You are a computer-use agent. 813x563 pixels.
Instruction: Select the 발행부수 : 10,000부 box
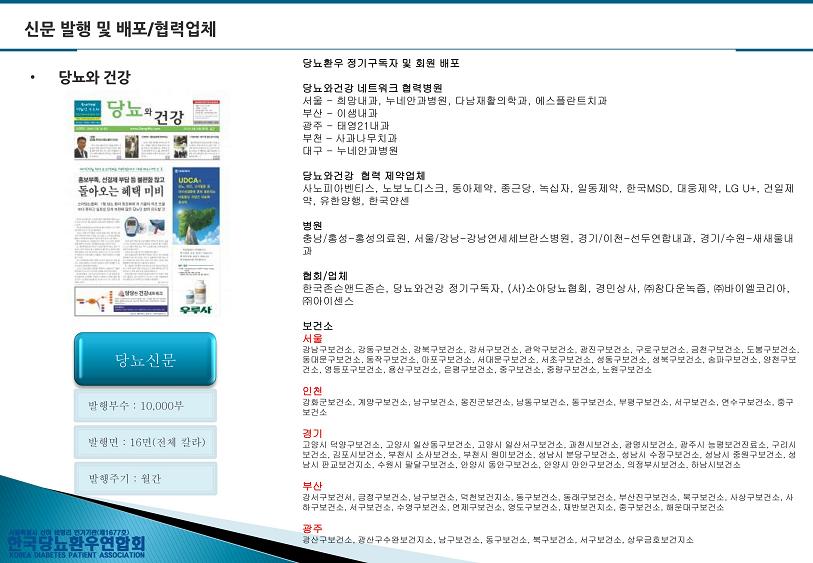(145, 405)
